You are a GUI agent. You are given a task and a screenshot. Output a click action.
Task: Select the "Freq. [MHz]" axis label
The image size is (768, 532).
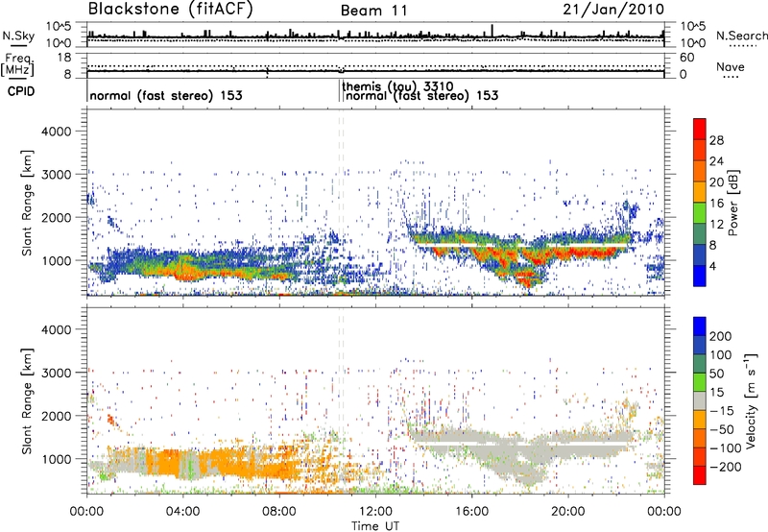tap(17, 65)
